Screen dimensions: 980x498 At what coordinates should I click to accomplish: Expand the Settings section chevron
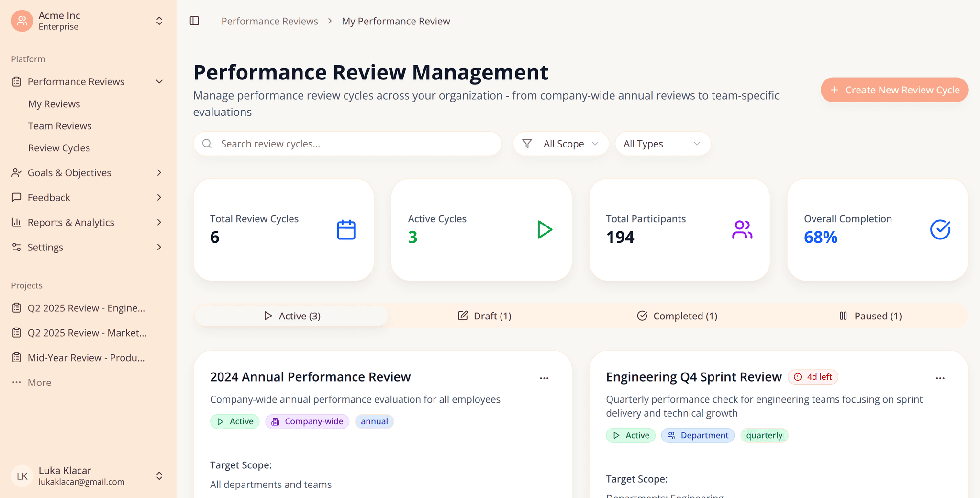(159, 247)
